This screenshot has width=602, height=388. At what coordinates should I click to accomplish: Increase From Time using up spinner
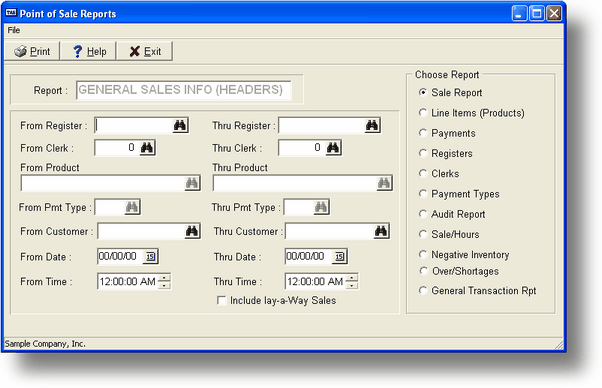164,278
